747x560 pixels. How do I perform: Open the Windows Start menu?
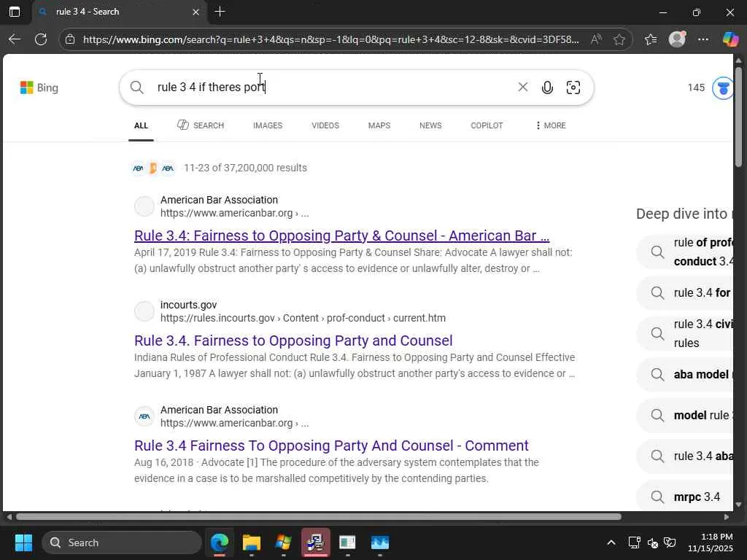pyautogui.click(x=23, y=542)
